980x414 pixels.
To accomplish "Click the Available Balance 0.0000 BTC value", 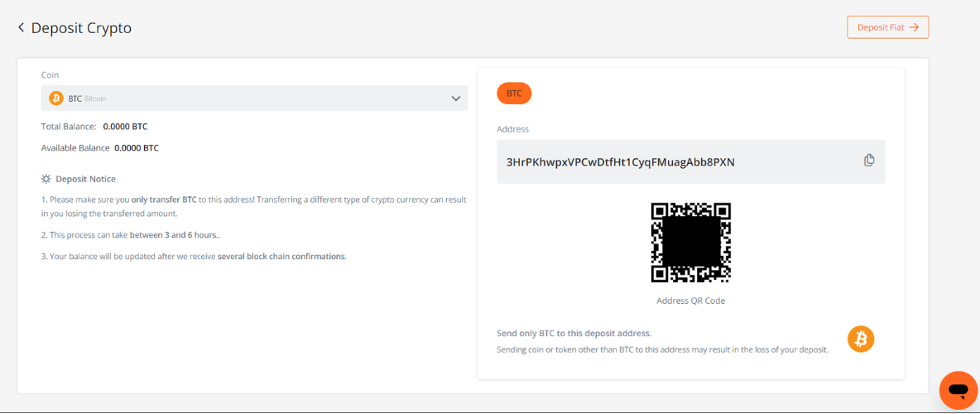I will pos(137,148).
